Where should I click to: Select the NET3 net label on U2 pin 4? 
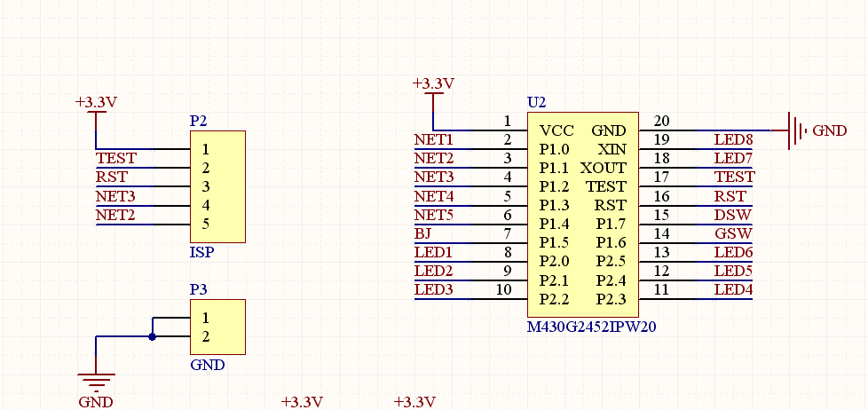click(434, 177)
